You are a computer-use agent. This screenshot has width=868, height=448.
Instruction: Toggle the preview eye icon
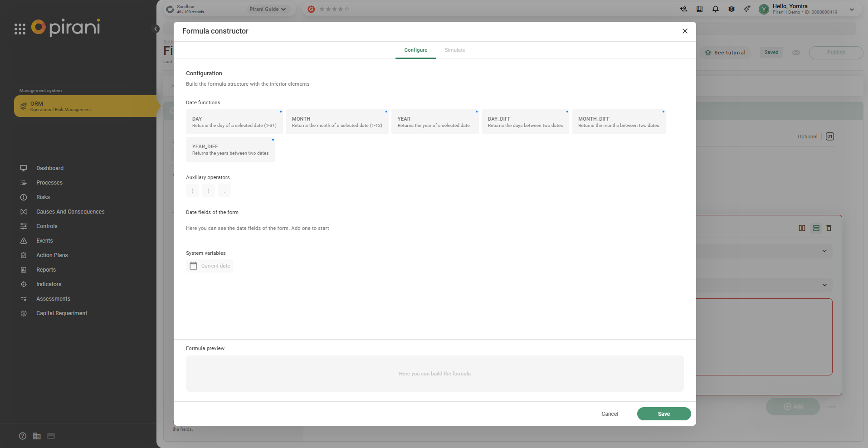click(x=796, y=53)
